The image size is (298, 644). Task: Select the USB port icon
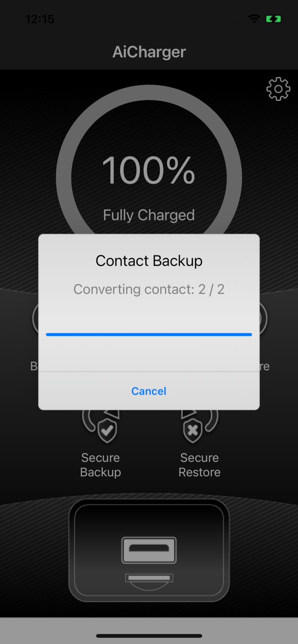pyautogui.click(x=149, y=550)
